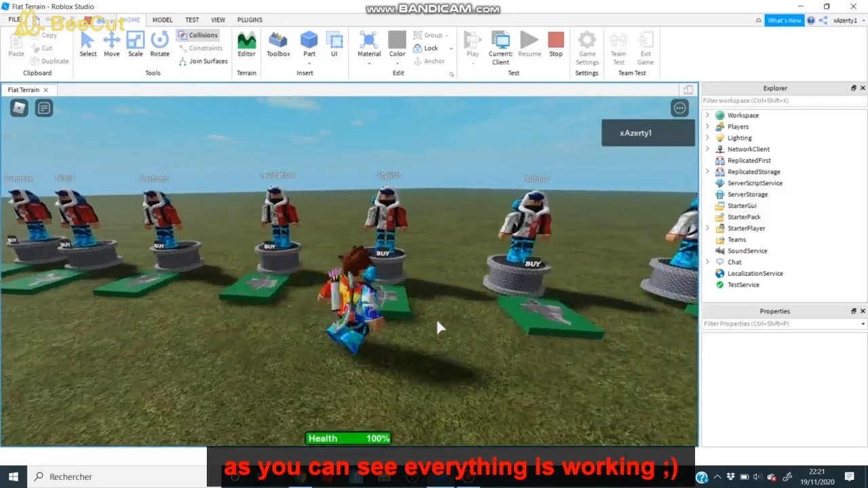Expand the NetworkClient node
The height and width of the screenshot is (488, 868).
[707, 149]
